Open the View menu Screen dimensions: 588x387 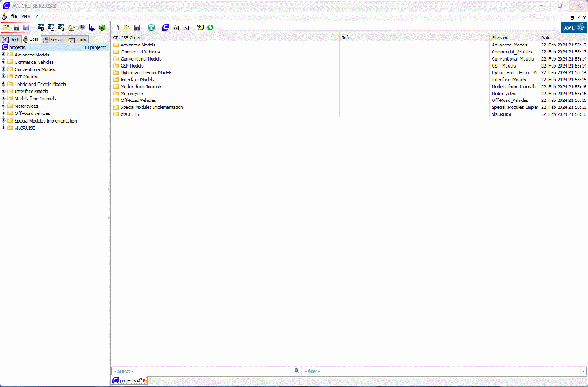tap(25, 16)
